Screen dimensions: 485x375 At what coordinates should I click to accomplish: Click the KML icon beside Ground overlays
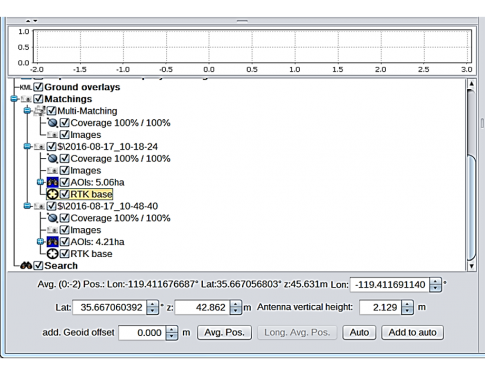pos(26,87)
